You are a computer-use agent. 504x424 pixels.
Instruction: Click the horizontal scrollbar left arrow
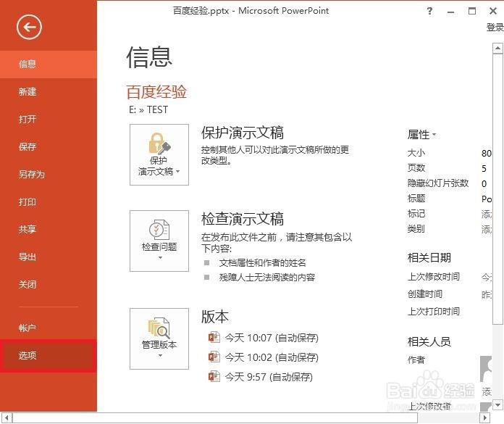pos(7,418)
